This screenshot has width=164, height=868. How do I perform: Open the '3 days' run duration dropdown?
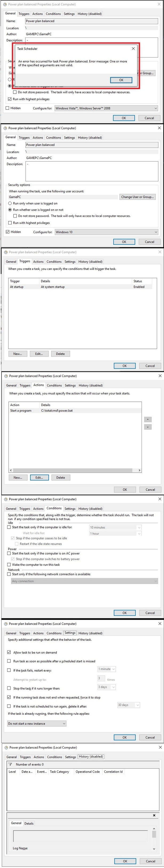click(x=107, y=687)
